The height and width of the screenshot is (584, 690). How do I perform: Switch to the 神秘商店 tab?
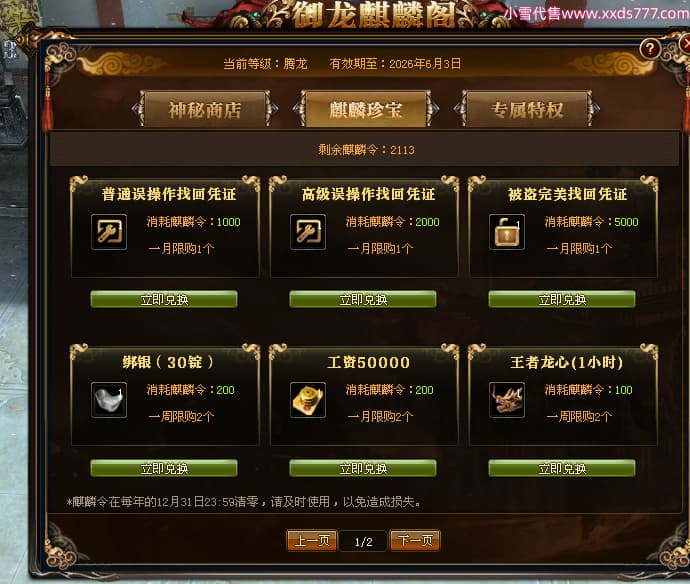tap(205, 109)
